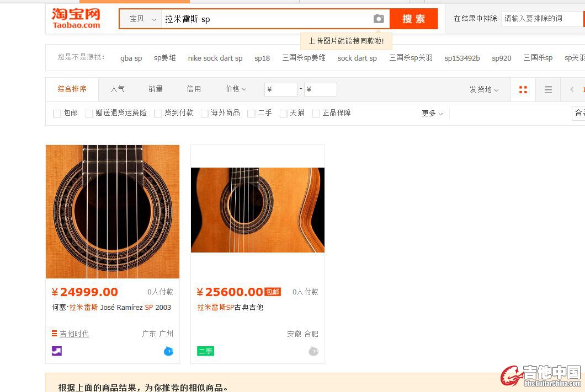This screenshot has height=392, width=585.
Task: Click maximum price input field
Action: [x=321, y=89]
